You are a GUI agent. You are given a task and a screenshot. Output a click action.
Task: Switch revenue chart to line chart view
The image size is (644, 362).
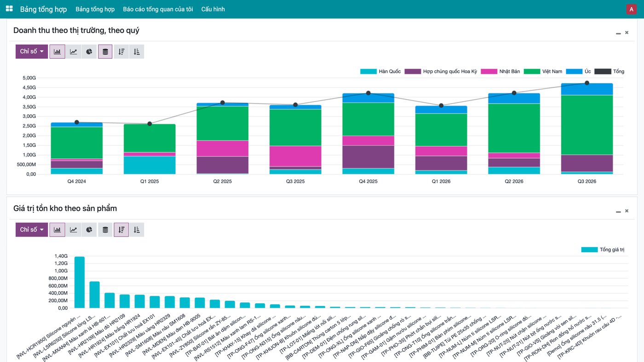(x=73, y=51)
